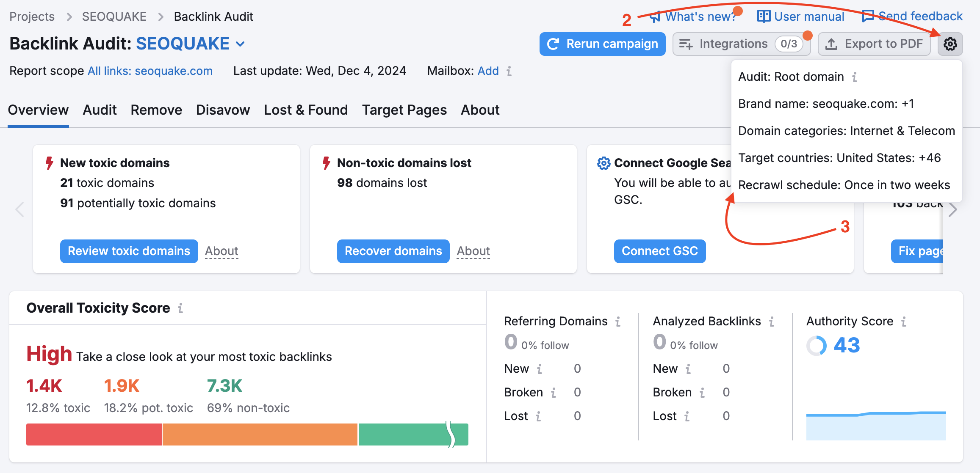Switch to the Disavow tab

223,110
